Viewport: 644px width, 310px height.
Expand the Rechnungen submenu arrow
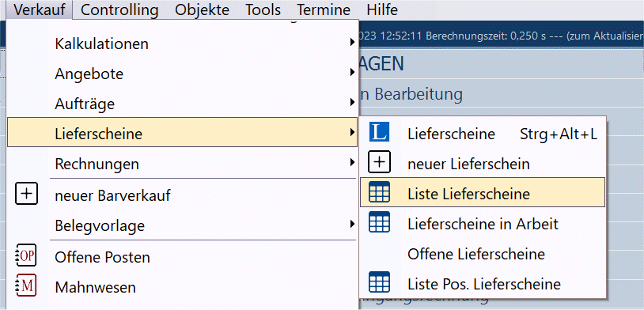[x=352, y=163]
